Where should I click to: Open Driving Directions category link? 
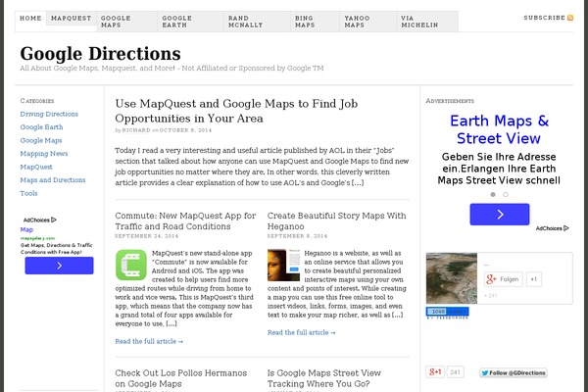click(49, 115)
